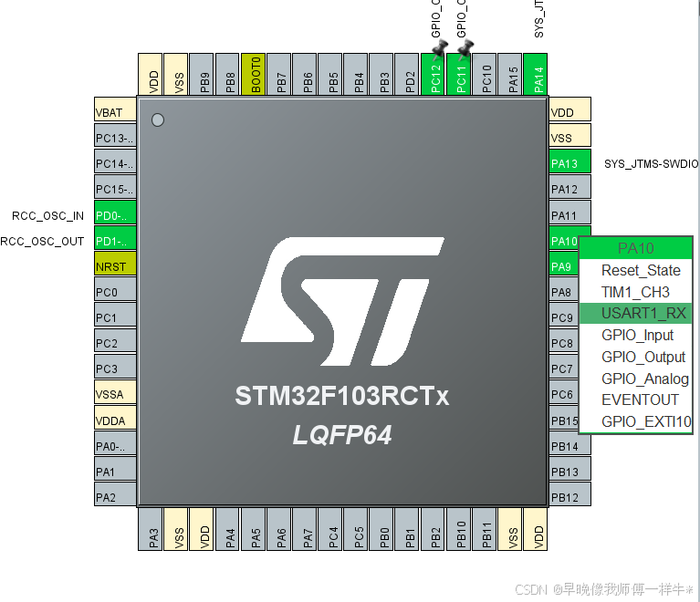Select pin PC4

point(329,529)
